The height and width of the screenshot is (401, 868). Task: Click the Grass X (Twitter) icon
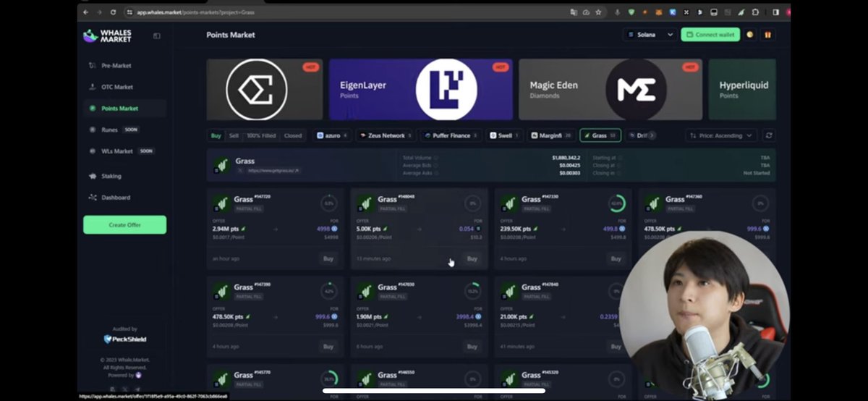pos(239,171)
